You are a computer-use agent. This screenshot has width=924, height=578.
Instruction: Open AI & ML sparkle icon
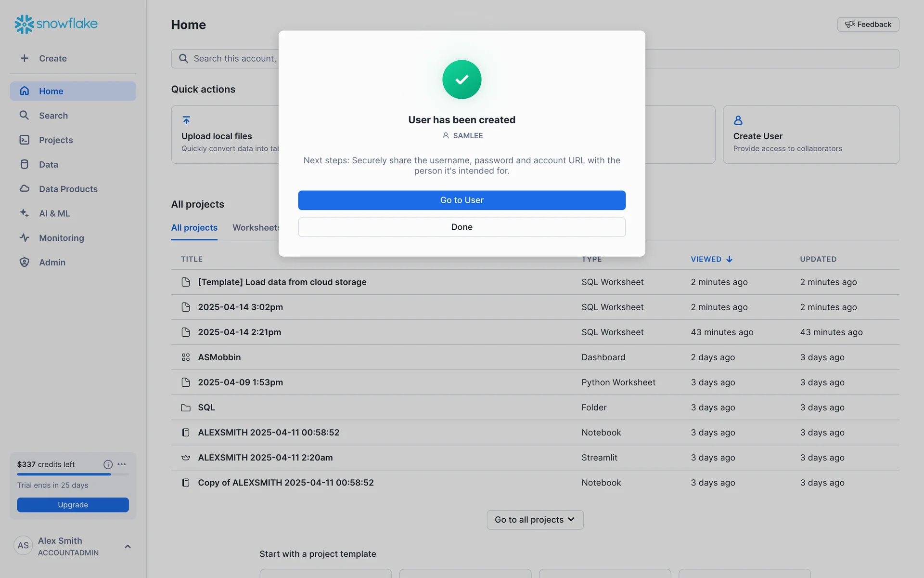click(x=25, y=213)
